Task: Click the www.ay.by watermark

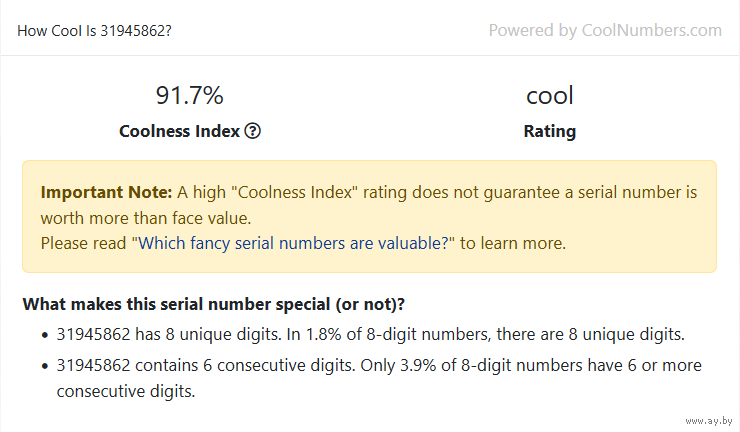Action: click(x=709, y=421)
